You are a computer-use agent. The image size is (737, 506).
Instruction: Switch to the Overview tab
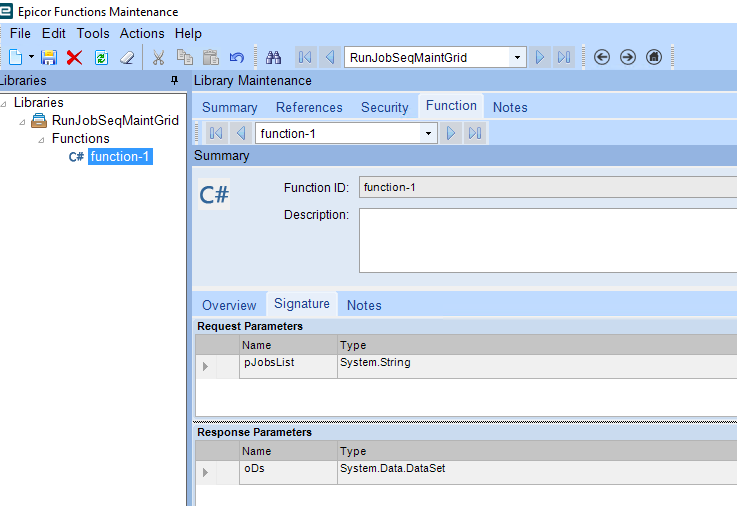(x=229, y=305)
